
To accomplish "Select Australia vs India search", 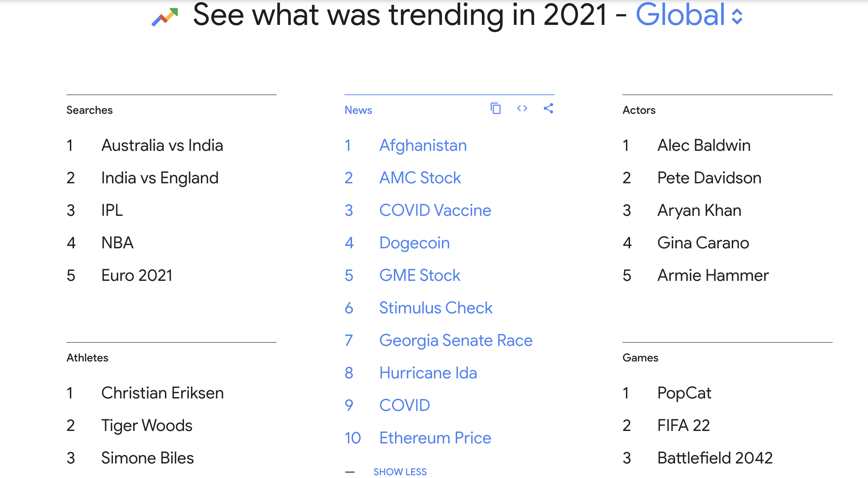I will click(162, 145).
